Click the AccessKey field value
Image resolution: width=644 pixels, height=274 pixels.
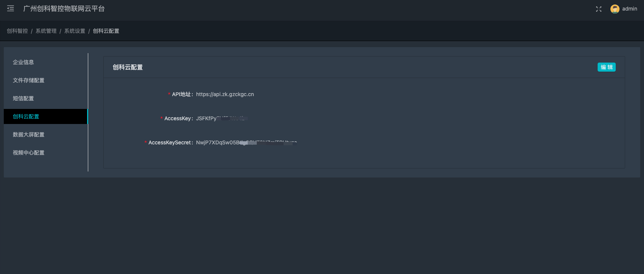220,118
